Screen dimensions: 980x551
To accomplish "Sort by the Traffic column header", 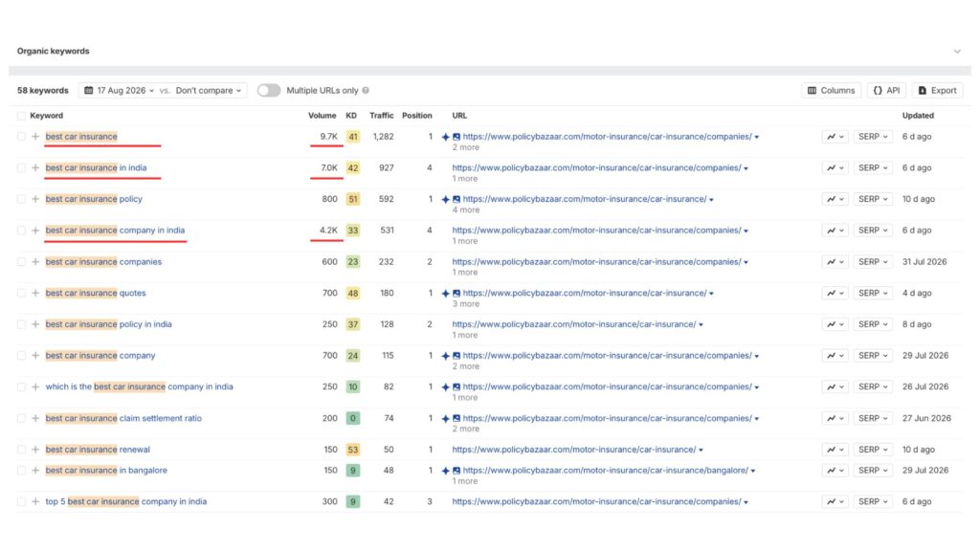I will [x=381, y=116].
